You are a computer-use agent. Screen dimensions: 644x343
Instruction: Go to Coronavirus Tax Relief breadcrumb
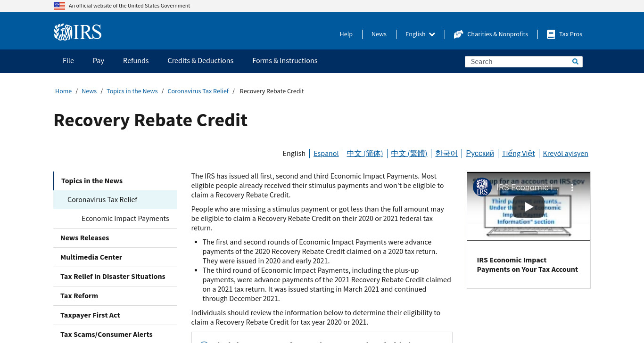[x=198, y=91]
